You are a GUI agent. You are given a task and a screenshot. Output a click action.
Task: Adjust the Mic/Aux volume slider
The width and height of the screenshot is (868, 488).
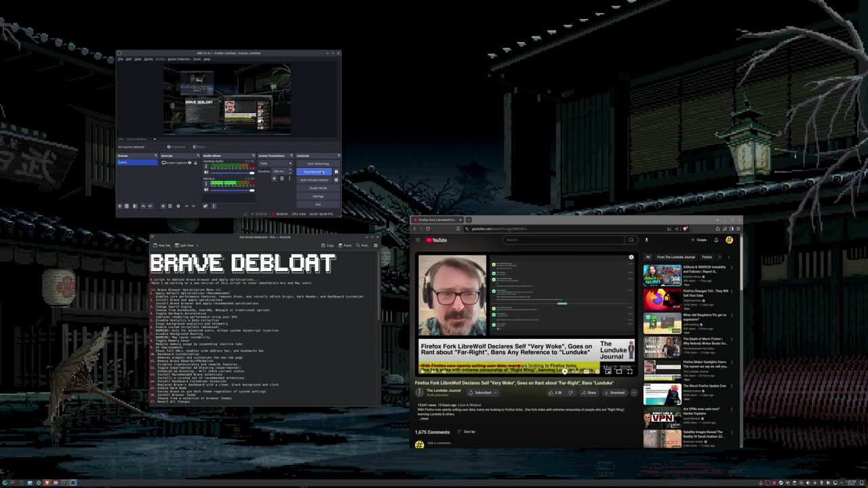pos(233,190)
